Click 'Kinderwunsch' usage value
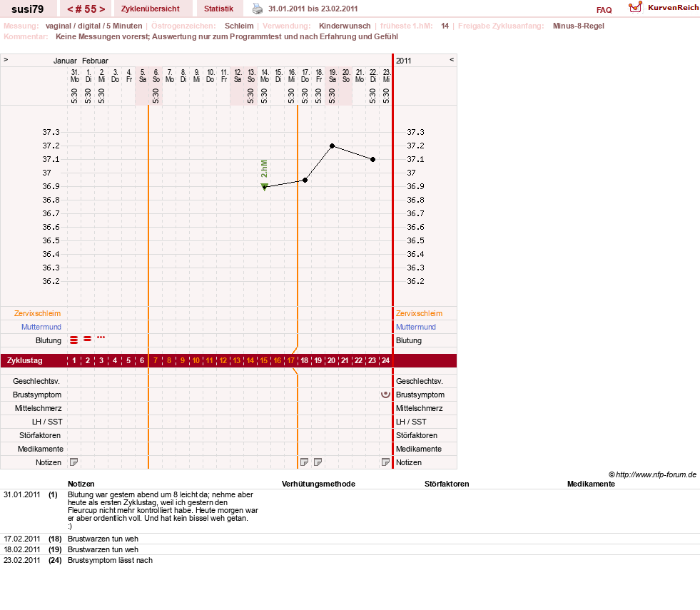Viewport: 700px width, 610px height. point(345,26)
